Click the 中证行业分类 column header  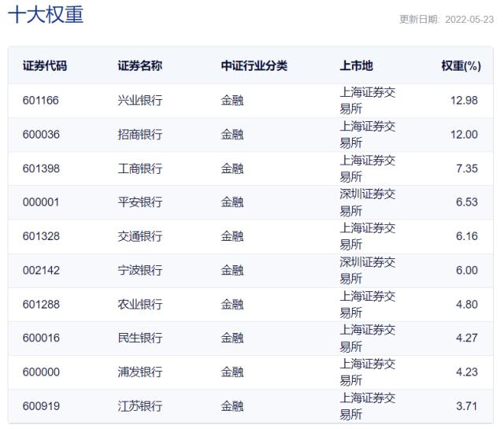tap(254, 66)
